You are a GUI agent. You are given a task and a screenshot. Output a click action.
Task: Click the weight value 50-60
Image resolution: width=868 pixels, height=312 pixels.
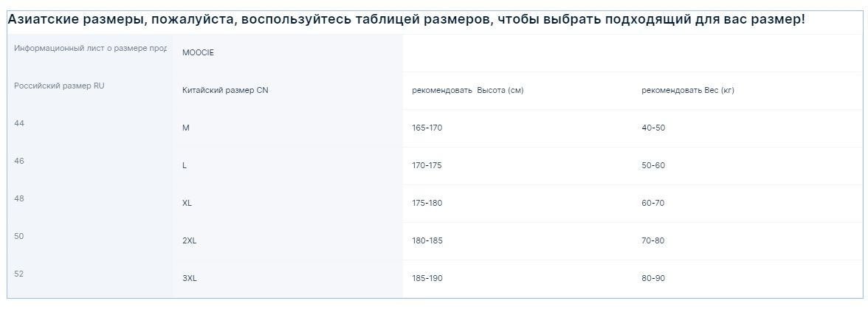click(653, 165)
